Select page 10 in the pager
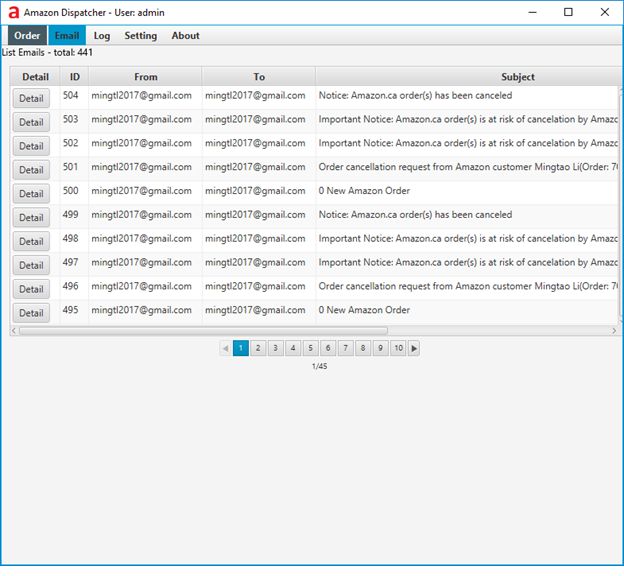The image size is (624, 576). pos(398,348)
